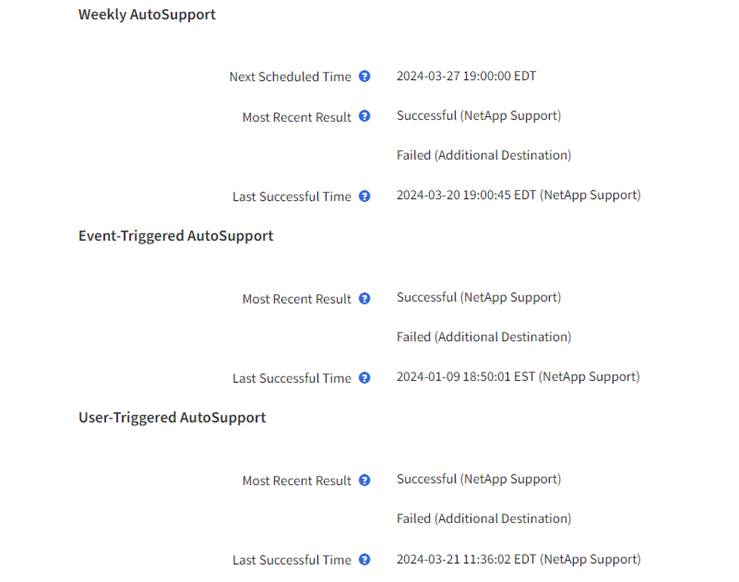The height and width of the screenshot is (582, 739).
Task: Select User-Triggered Failed (Additional Destination) result
Action: (483, 519)
